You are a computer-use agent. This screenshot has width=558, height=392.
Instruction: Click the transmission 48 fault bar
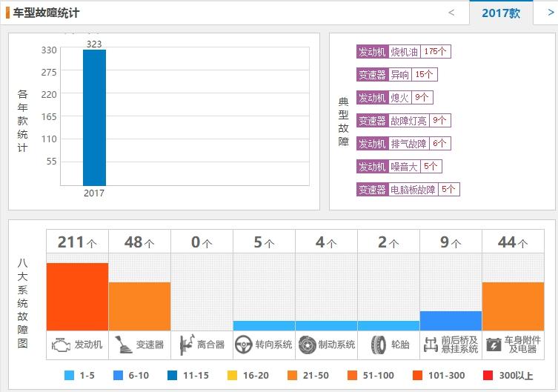(x=139, y=306)
